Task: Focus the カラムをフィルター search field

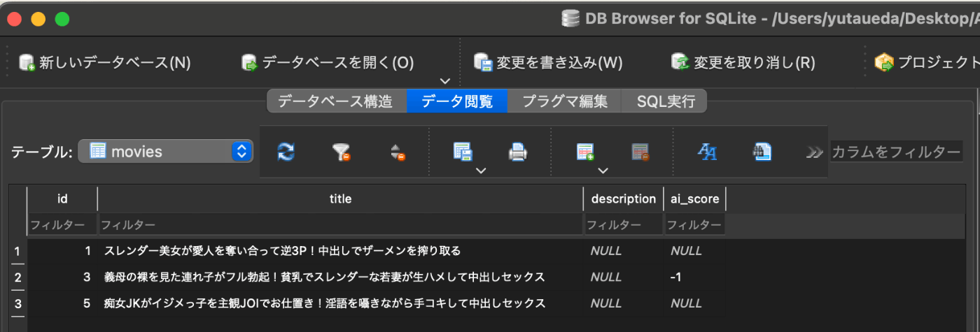Action: tap(897, 152)
